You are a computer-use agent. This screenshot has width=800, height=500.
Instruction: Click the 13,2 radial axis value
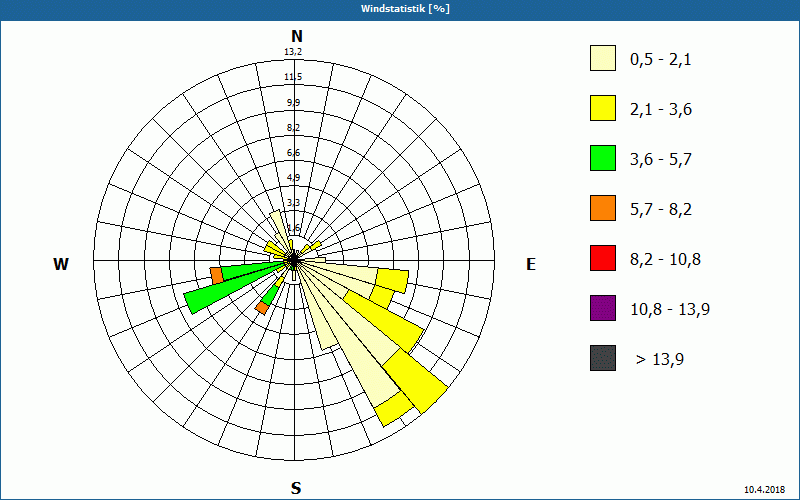pos(293,52)
